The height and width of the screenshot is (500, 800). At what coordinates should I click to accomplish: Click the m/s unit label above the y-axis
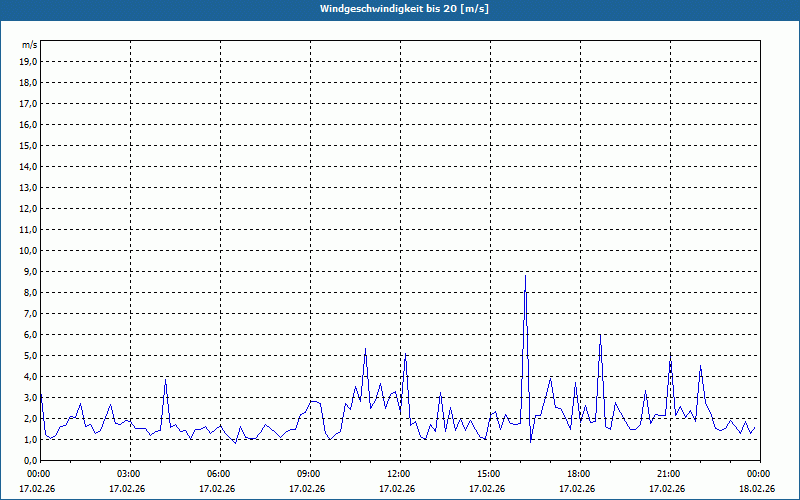pos(29,45)
